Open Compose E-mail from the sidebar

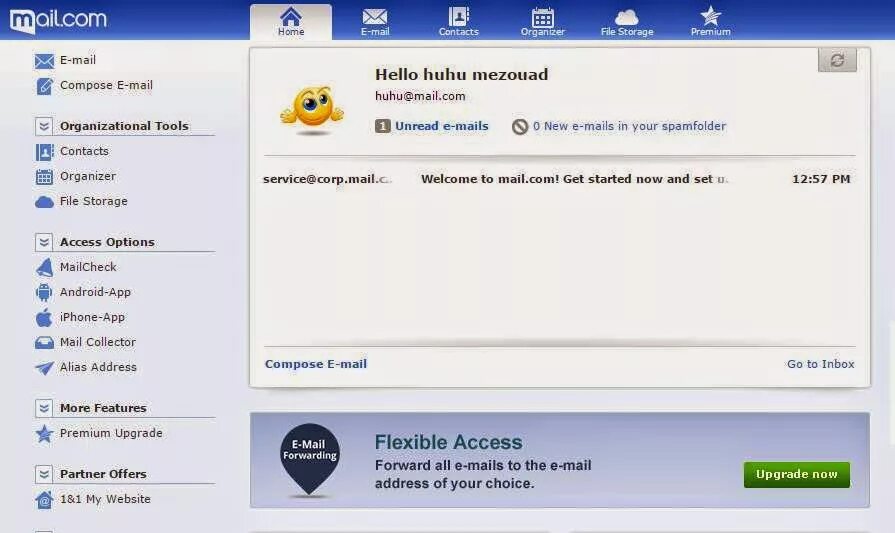tap(106, 85)
